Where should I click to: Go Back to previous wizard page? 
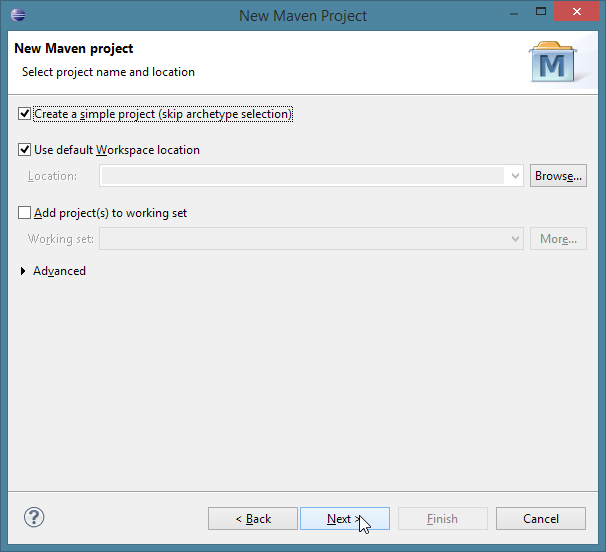(x=253, y=518)
